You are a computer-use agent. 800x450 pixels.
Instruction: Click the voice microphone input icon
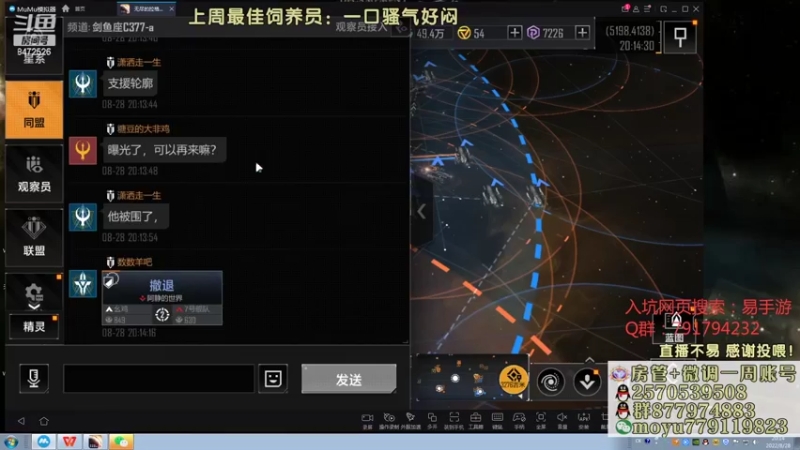[34, 379]
